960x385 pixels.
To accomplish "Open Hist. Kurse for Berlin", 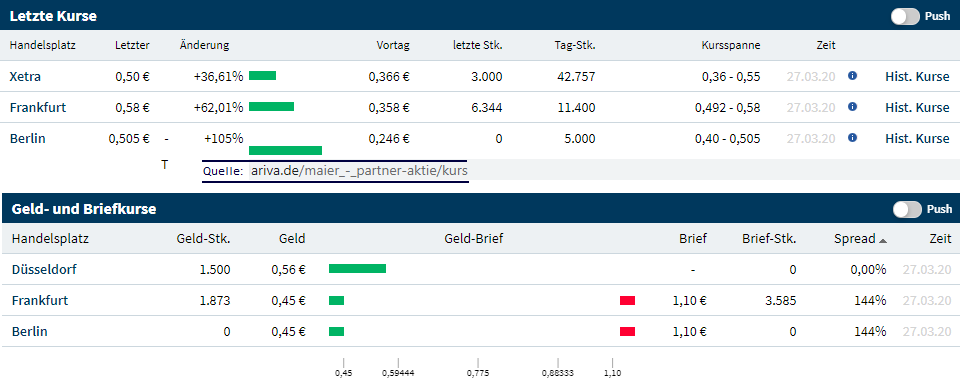I will 917,138.
